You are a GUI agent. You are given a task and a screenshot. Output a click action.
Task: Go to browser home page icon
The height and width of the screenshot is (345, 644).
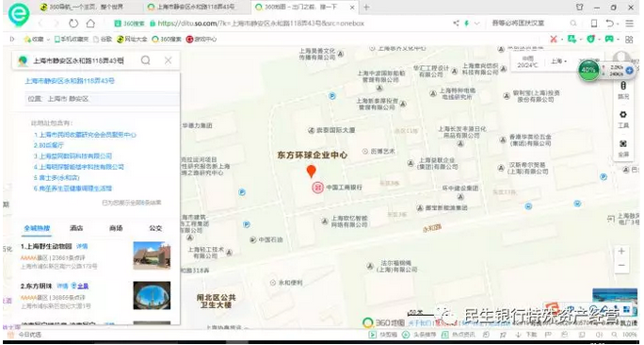90,24
